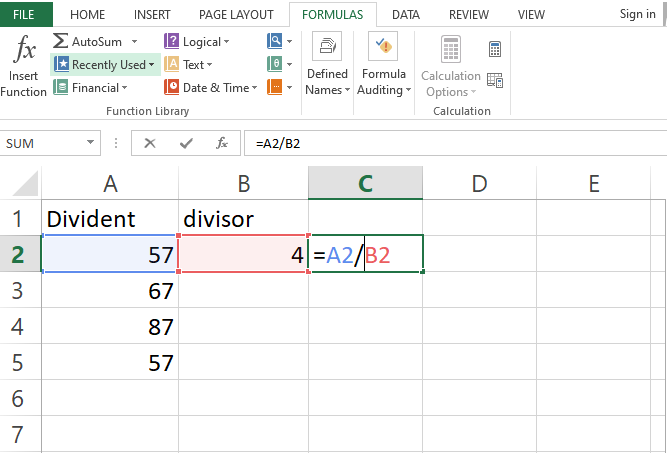Viewport: 667px width, 453px height.
Task: Click the Calculate Now calculator icon
Action: 495,49
